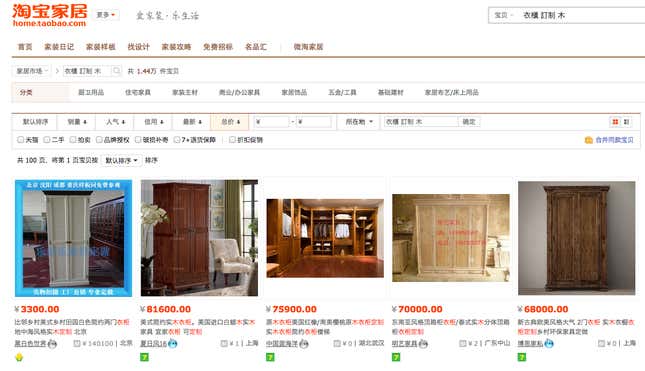Screen dimensions: 645x371
Task: Switch to the orange grid view icon
Action: point(615,122)
